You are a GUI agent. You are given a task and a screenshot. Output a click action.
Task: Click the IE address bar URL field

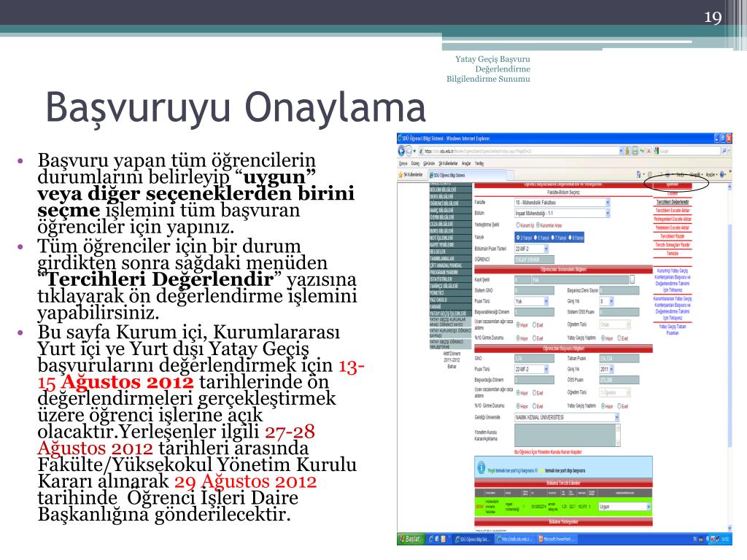click(x=519, y=151)
